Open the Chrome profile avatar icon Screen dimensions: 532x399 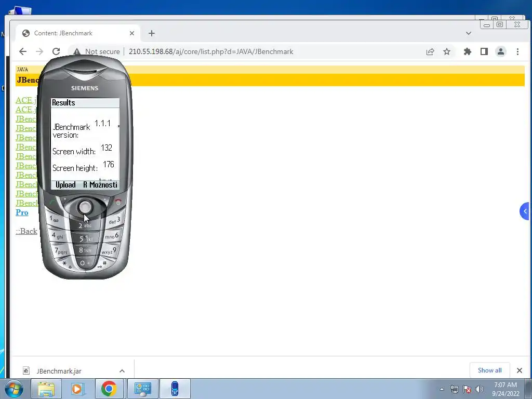pyautogui.click(x=501, y=51)
